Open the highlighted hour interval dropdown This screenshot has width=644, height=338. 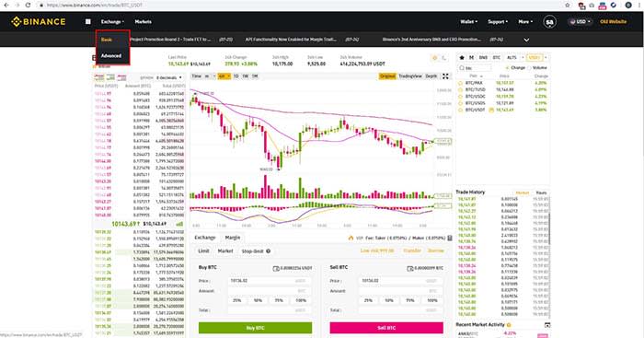point(224,76)
